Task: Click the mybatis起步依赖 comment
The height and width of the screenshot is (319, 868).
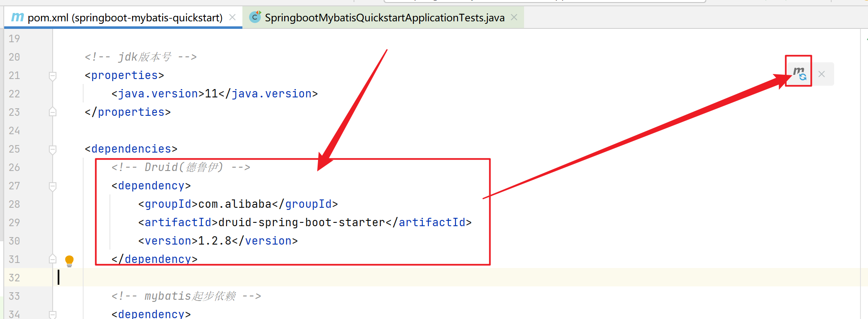Action: click(186, 296)
